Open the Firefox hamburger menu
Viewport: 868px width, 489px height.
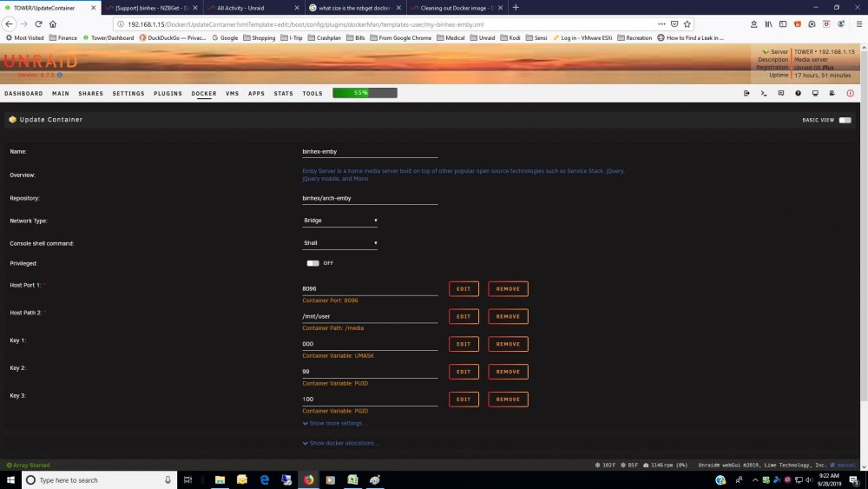click(858, 23)
